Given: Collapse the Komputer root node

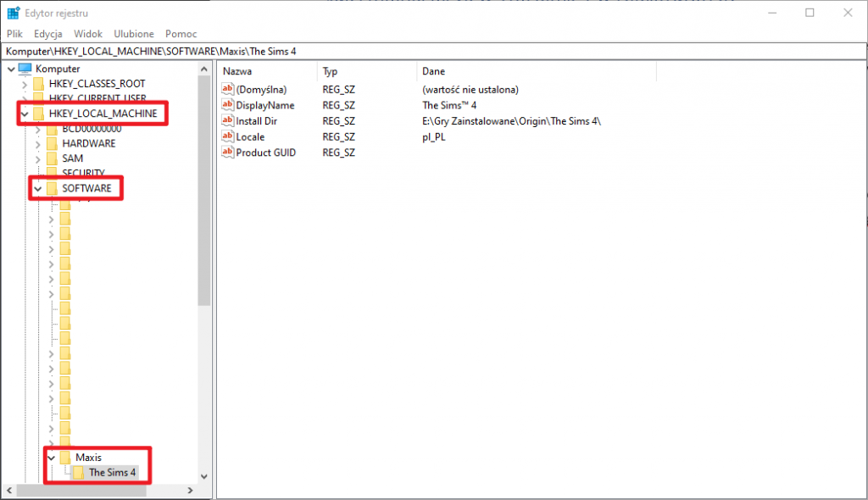Looking at the screenshot, I should click(11, 69).
